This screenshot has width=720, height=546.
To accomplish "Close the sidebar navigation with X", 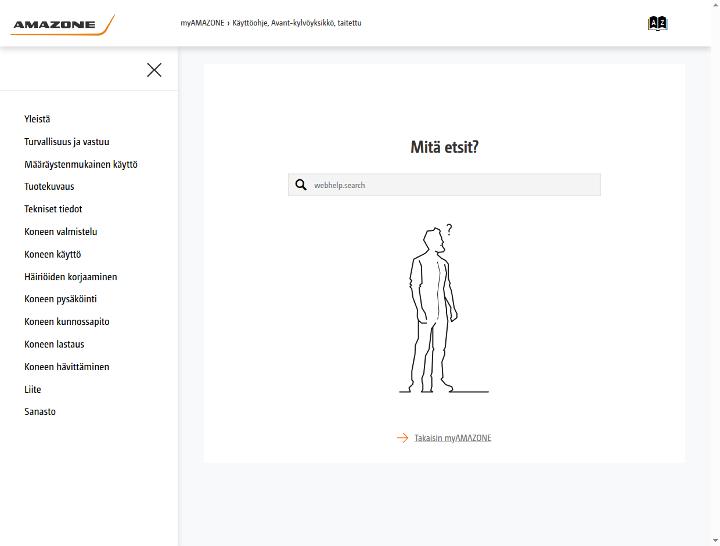I will pos(154,70).
